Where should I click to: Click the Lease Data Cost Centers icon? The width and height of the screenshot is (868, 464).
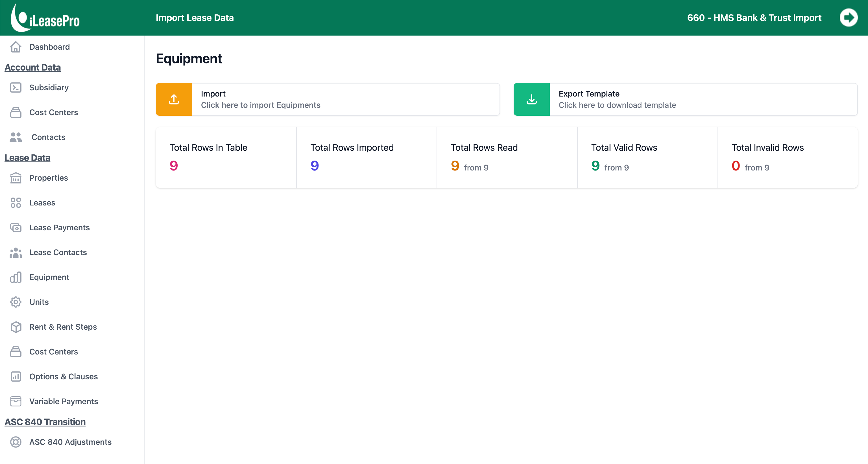point(16,352)
